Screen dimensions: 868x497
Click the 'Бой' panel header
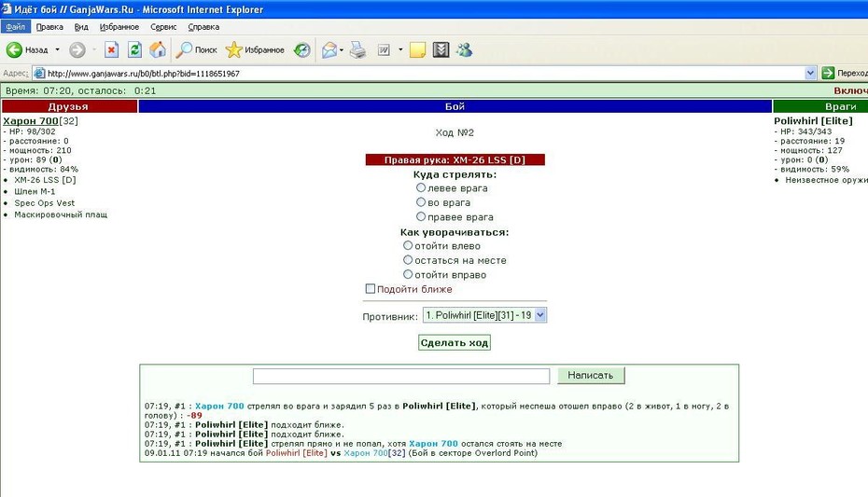(455, 106)
